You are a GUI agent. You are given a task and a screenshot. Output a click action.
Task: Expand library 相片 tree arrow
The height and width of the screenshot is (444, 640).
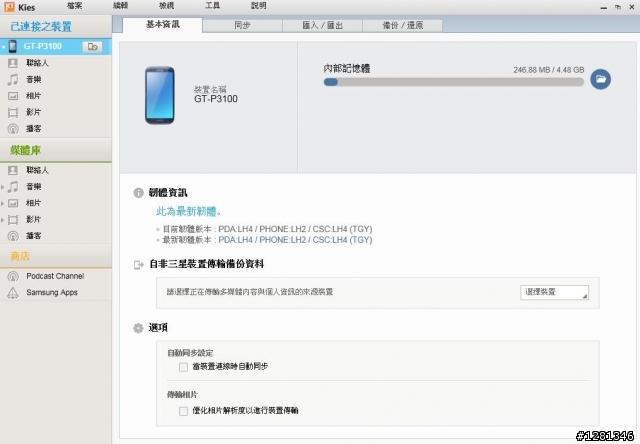point(3,204)
